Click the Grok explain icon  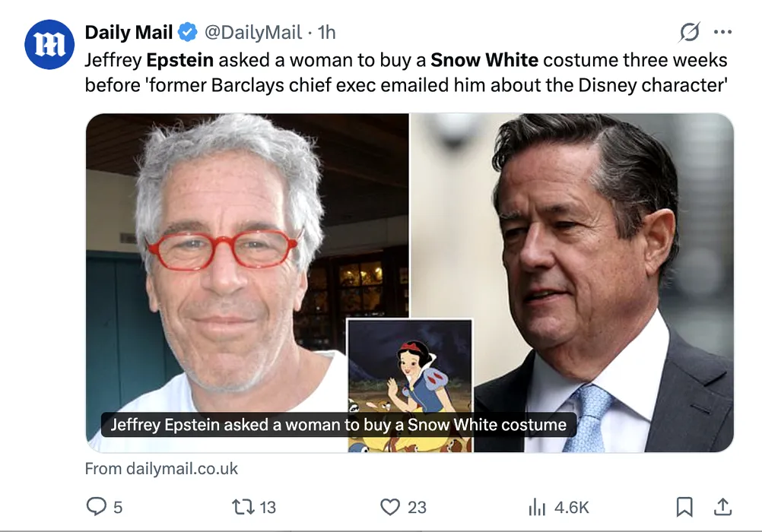[689, 33]
